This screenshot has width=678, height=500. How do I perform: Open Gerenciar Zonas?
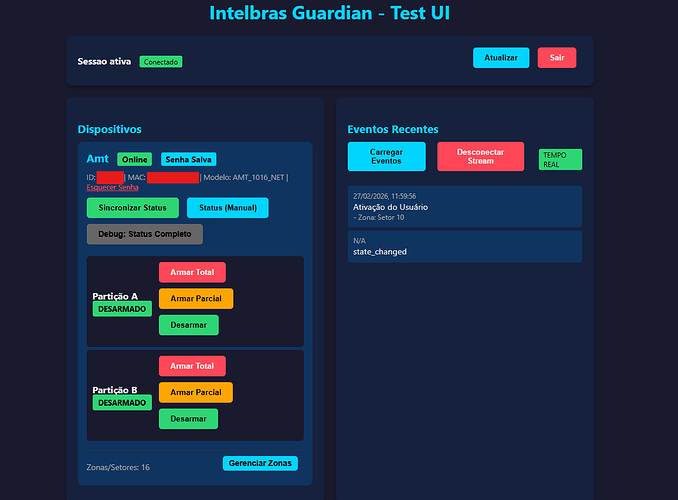coord(260,463)
